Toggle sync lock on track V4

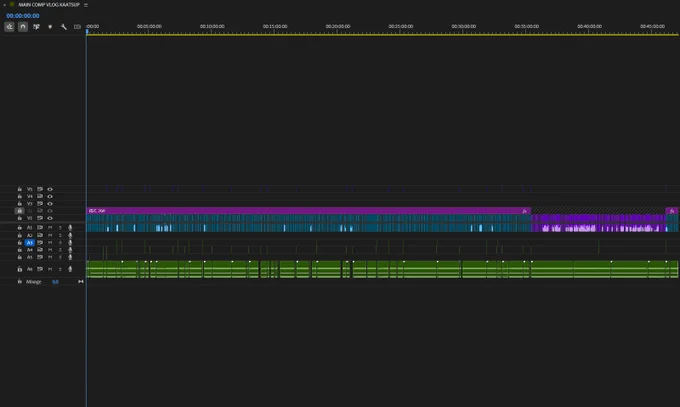40,196
